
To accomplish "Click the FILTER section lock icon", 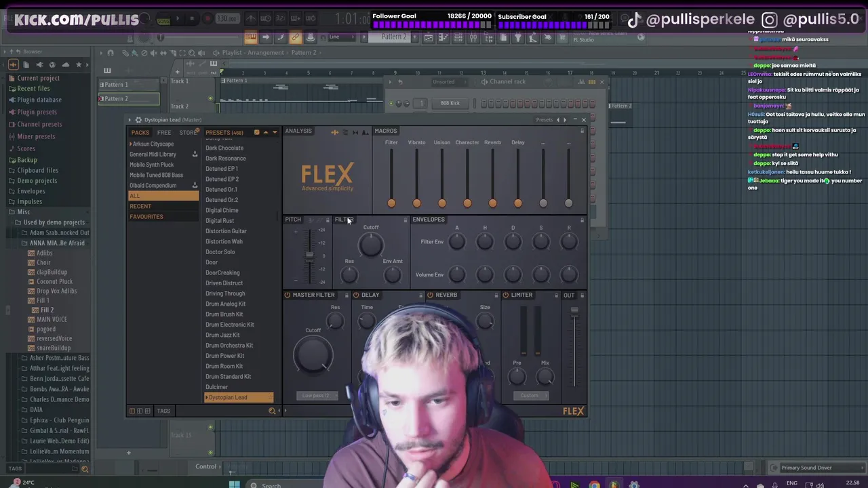I will tap(406, 220).
